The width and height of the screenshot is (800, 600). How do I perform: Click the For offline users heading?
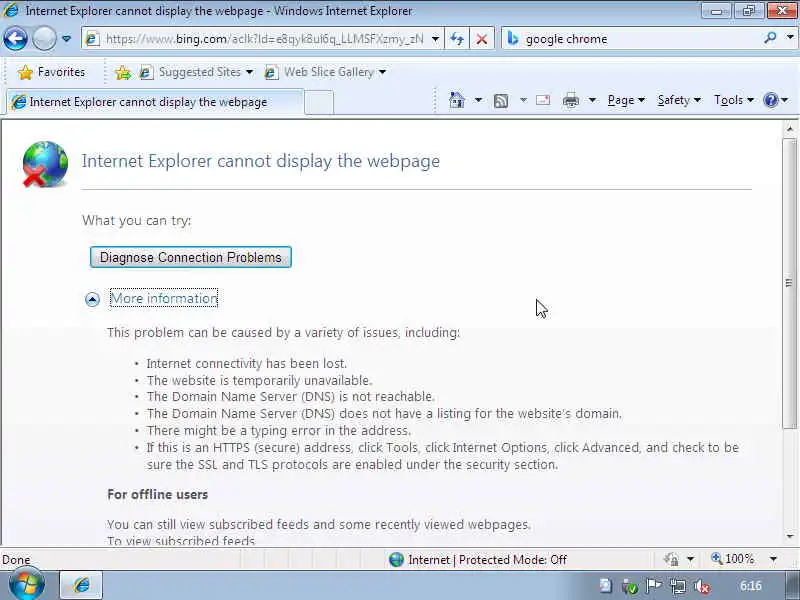coord(158,494)
